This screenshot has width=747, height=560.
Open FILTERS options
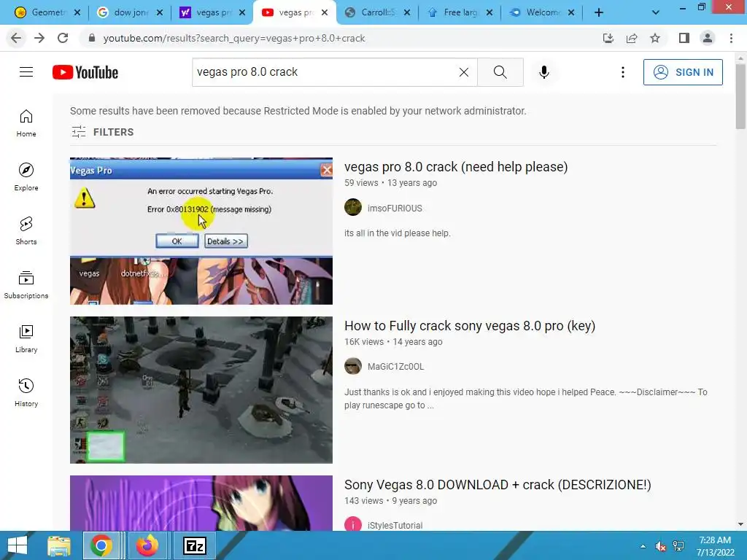[102, 132]
